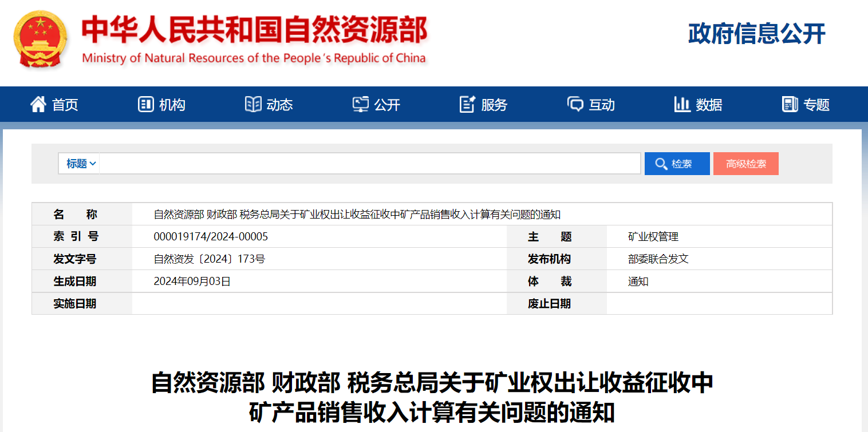The height and width of the screenshot is (432, 868).
Task: Click the index number 000019174/2024-00005
Action: (211, 237)
